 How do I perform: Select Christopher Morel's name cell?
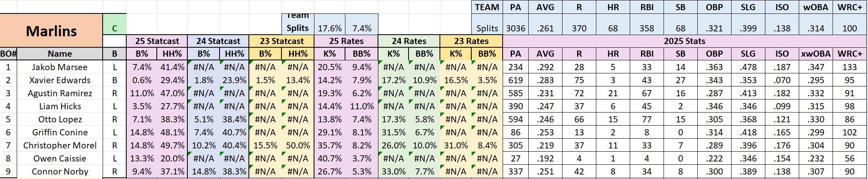pos(59,146)
